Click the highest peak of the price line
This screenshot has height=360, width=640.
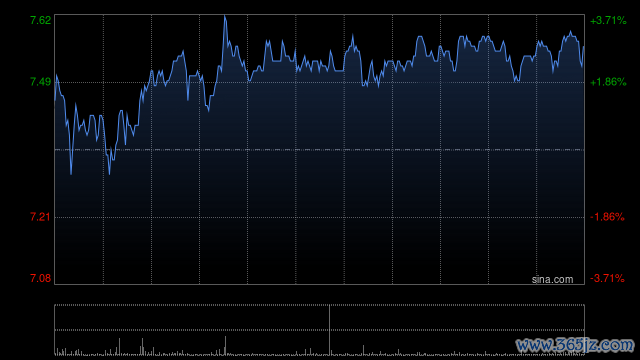point(225,16)
